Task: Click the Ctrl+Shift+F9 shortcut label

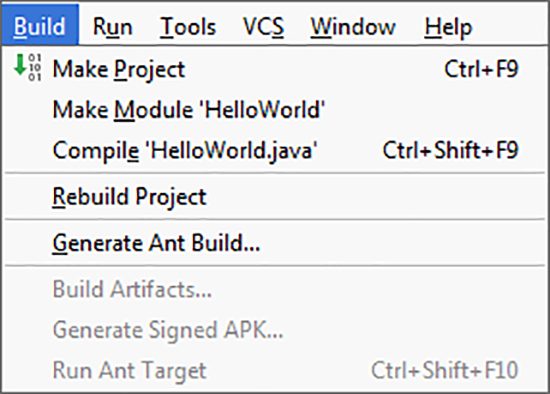Action: [450, 150]
